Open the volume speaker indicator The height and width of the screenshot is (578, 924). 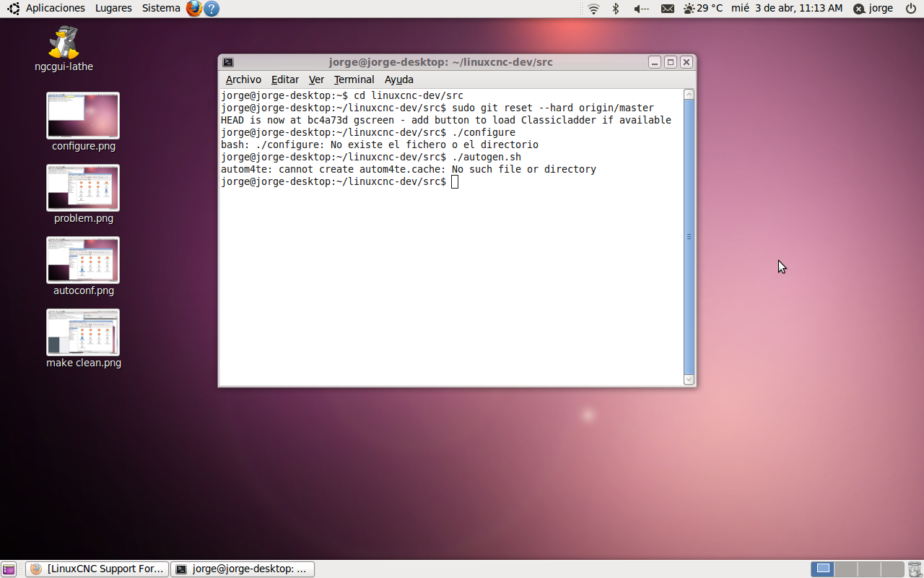pos(641,9)
